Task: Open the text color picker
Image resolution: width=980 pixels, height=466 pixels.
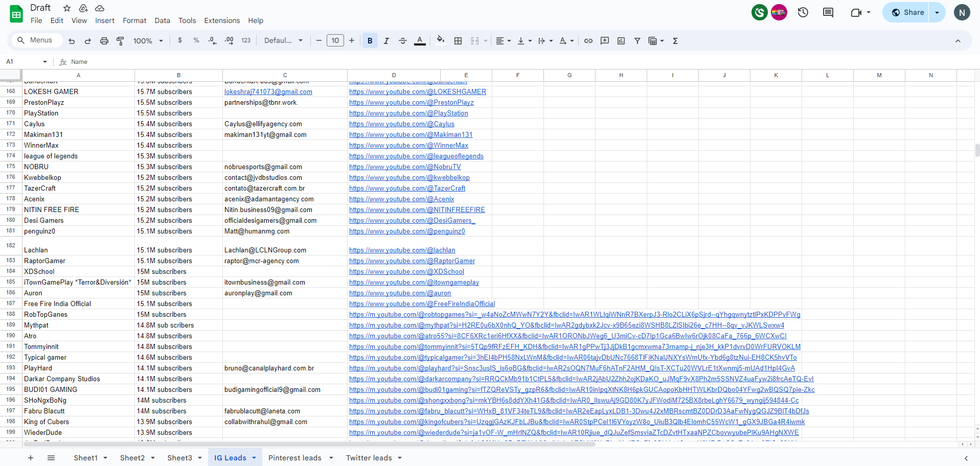Action: (420, 41)
